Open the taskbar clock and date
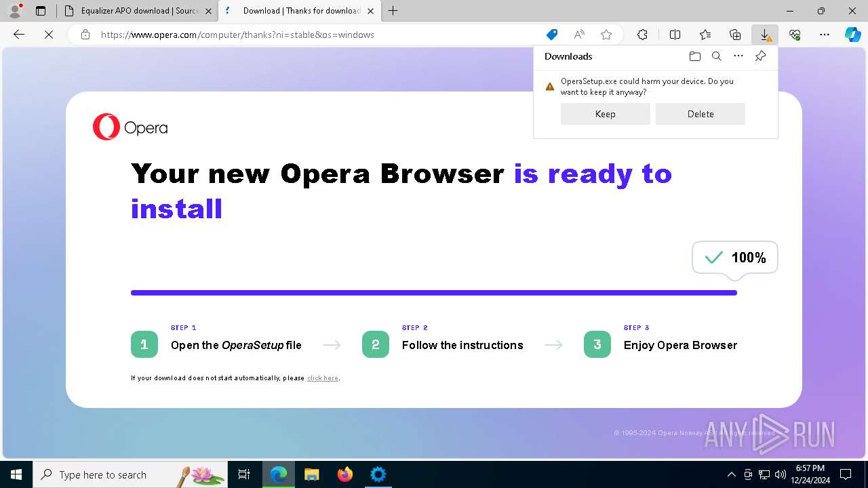 pos(810,474)
